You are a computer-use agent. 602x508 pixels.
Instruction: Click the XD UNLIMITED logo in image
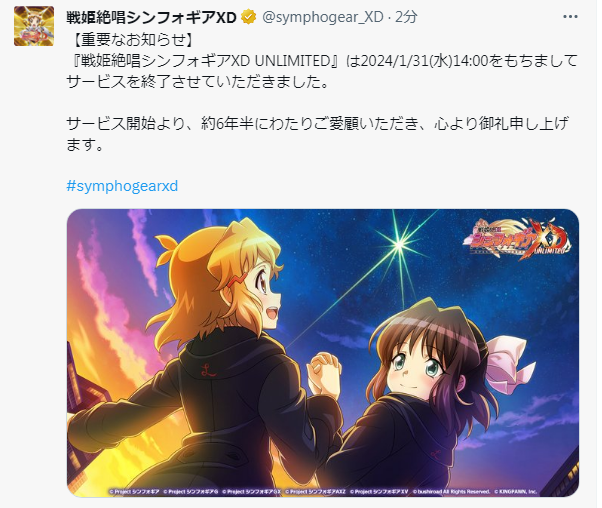tap(517, 239)
